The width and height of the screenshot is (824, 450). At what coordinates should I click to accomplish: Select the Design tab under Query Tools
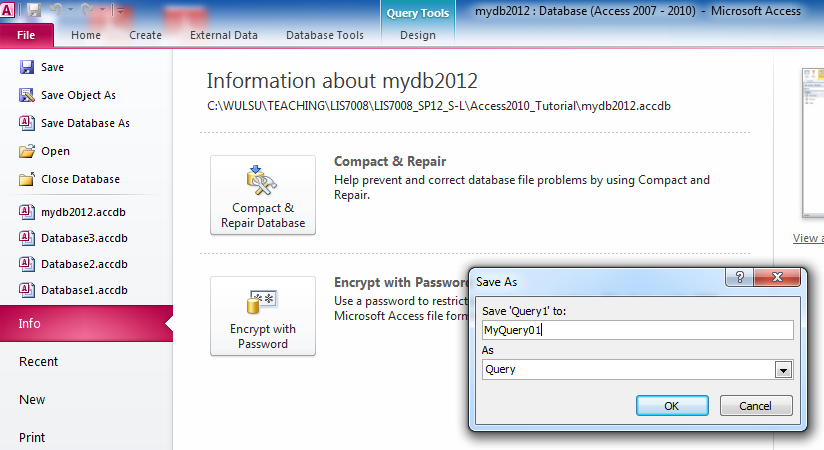(x=417, y=35)
